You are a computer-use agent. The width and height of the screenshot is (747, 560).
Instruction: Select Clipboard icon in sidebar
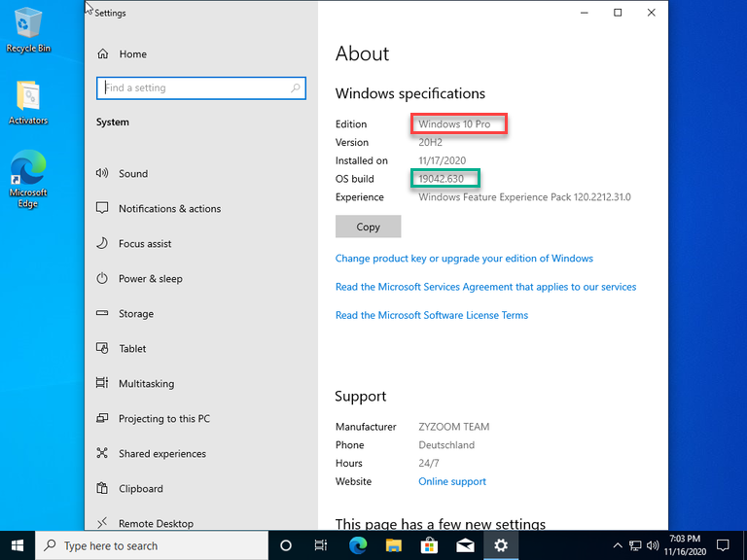tap(102, 488)
